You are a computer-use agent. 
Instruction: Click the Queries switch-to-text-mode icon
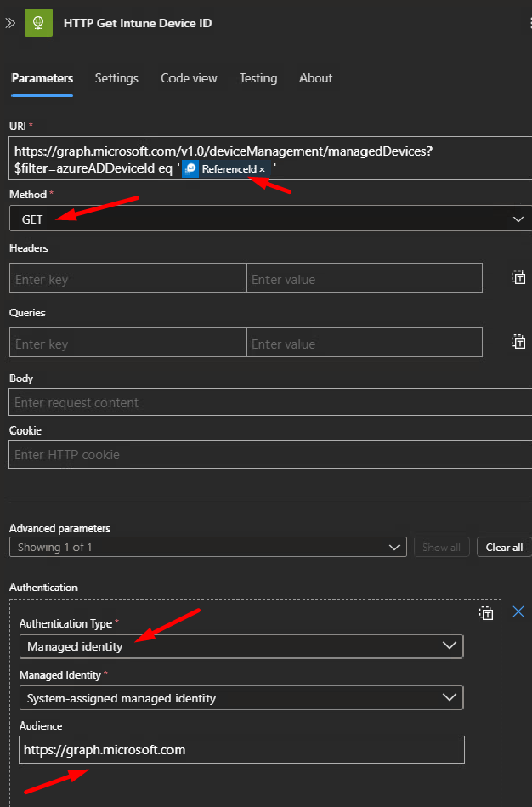(x=518, y=342)
